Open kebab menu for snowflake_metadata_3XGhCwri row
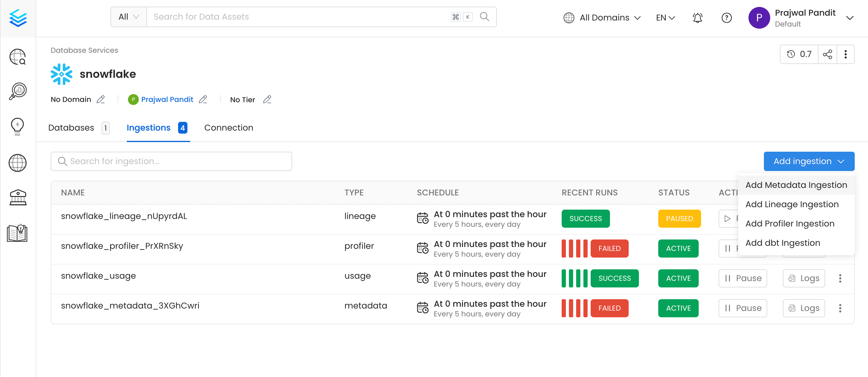The image size is (868, 377). click(x=840, y=308)
